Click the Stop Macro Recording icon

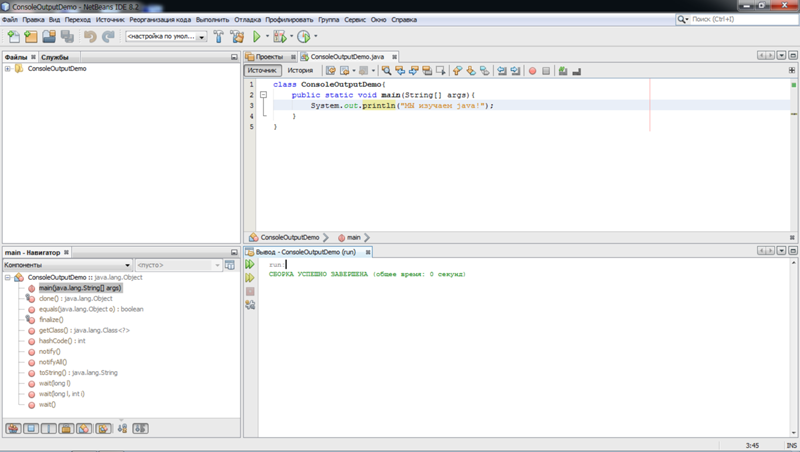(546, 71)
